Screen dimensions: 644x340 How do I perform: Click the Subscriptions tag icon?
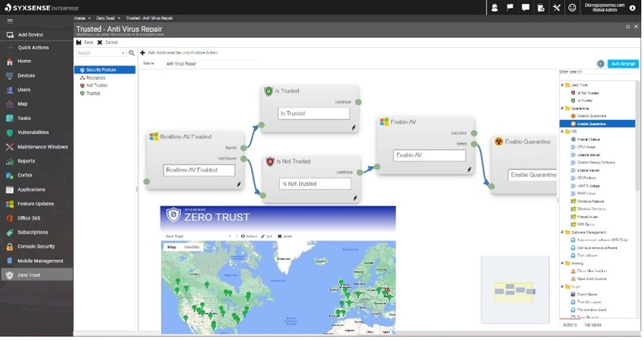9,233
